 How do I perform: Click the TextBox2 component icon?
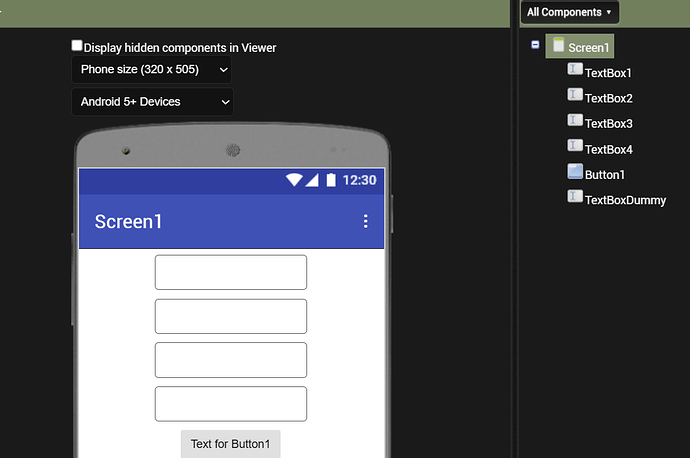pyautogui.click(x=575, y=95)
